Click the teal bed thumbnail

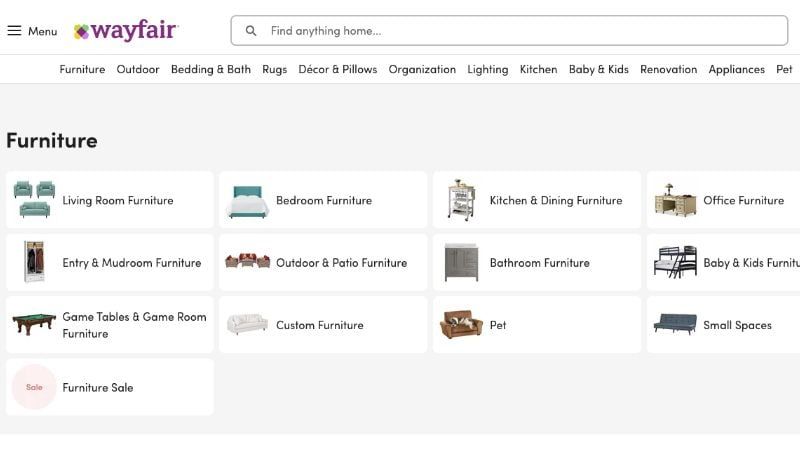[247, 202]
